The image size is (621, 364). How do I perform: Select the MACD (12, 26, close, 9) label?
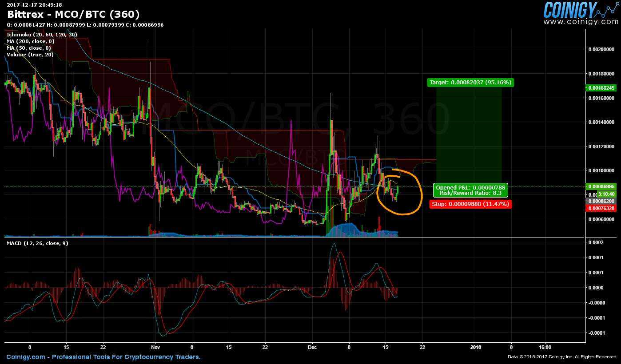[37, 243]
